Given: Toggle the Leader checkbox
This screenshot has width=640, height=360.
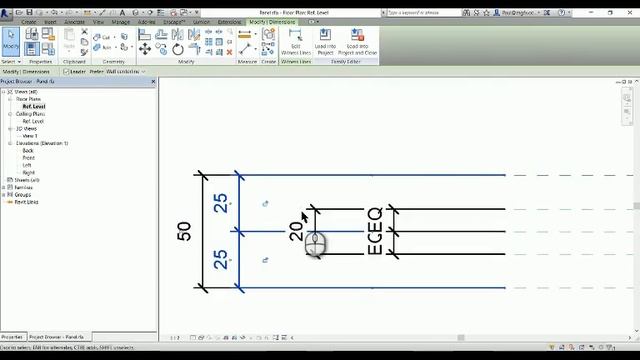Looking at the screenshot, I should (66, 72).
